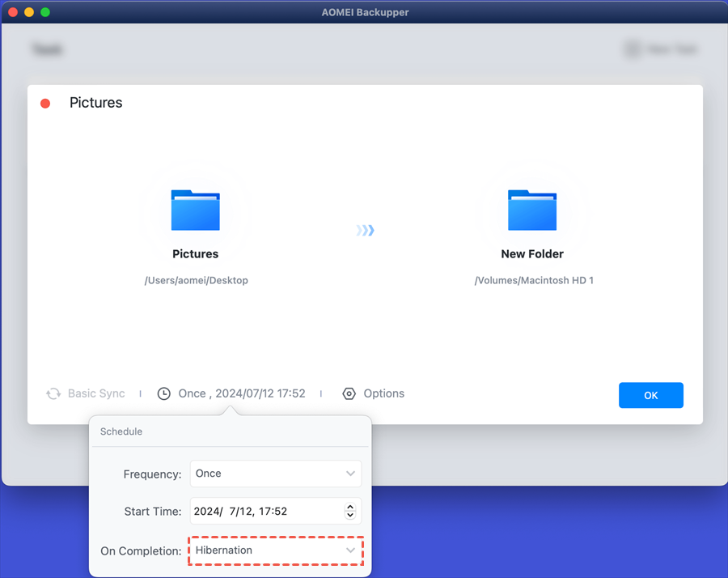
Task: Click the Options gear icon
Action: coord(349,393)
